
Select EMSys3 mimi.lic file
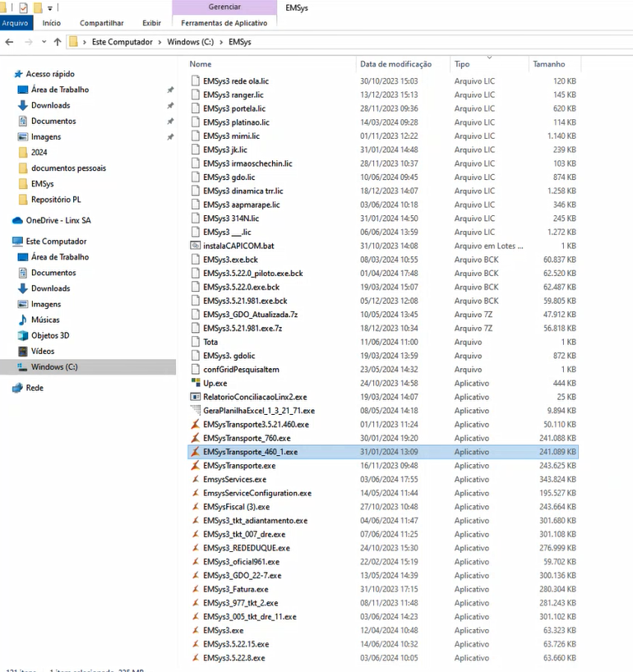tap(231, 136)
